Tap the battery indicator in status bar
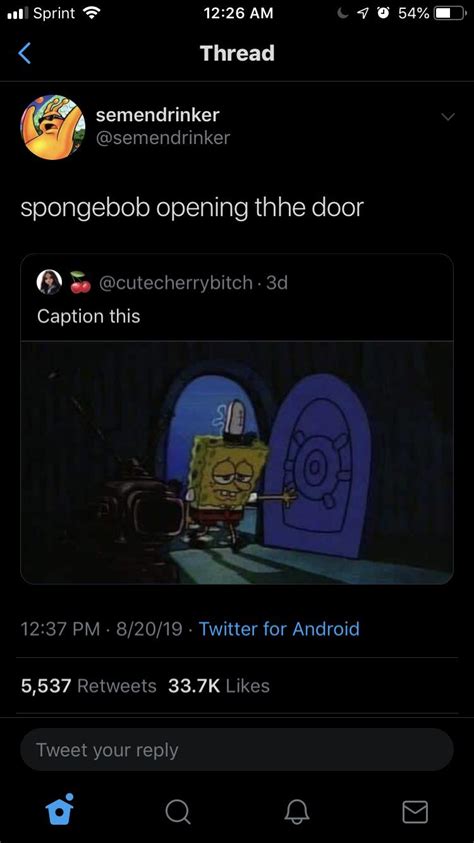Screen dimensions: 474x843 point(450,13)
